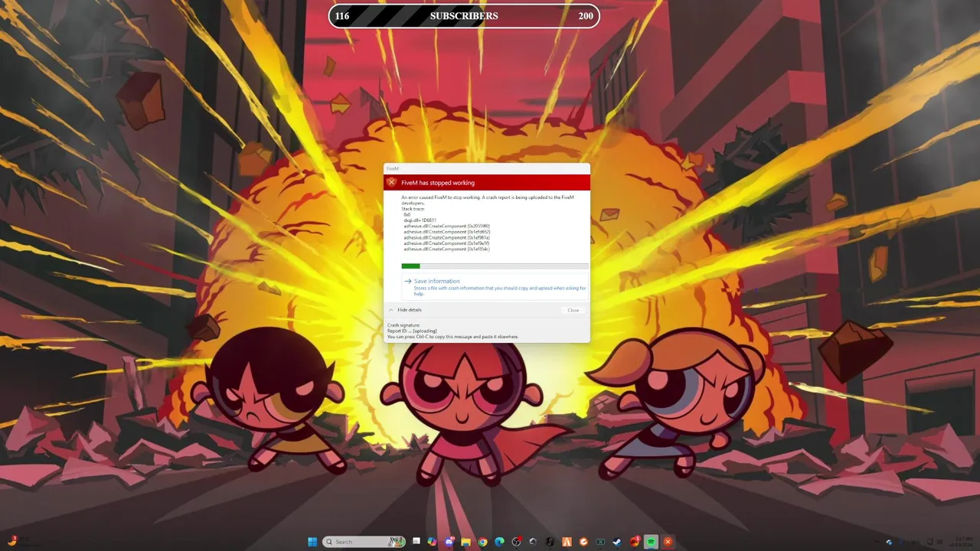
Task: Collapse the Hide details expander
Action: click(405, 310)
